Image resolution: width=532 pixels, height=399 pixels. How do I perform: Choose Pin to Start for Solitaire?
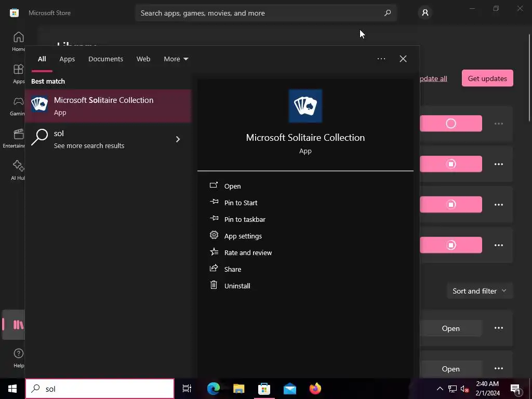pos(241,203)
